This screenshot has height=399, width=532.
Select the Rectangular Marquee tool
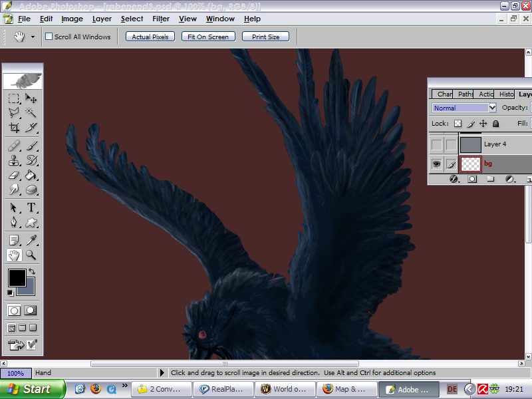click(x=13, y=98)
